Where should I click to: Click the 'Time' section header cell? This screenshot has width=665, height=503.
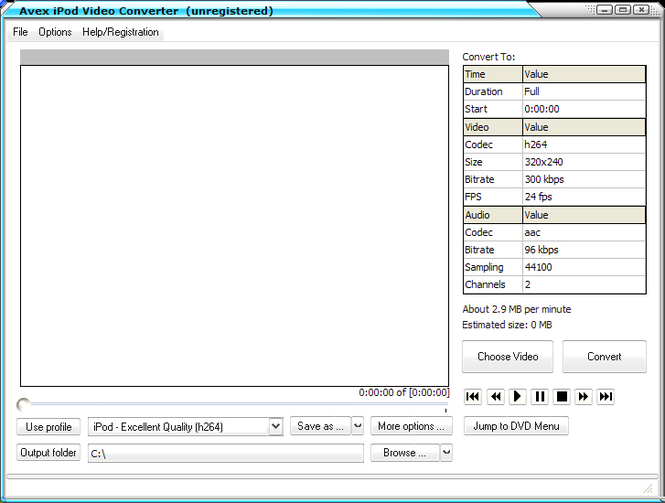click(493, 74)
